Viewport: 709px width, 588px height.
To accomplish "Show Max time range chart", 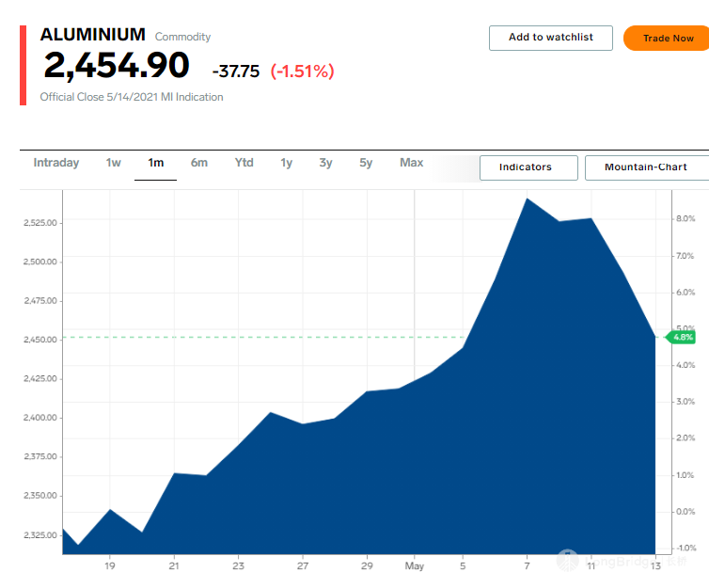I will 412,163.
